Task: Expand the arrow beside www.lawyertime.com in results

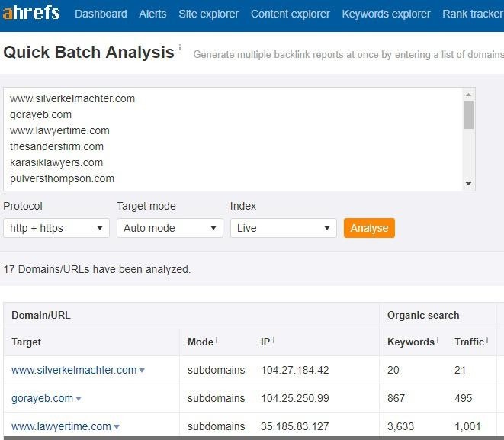Action: tap(117, 427)
